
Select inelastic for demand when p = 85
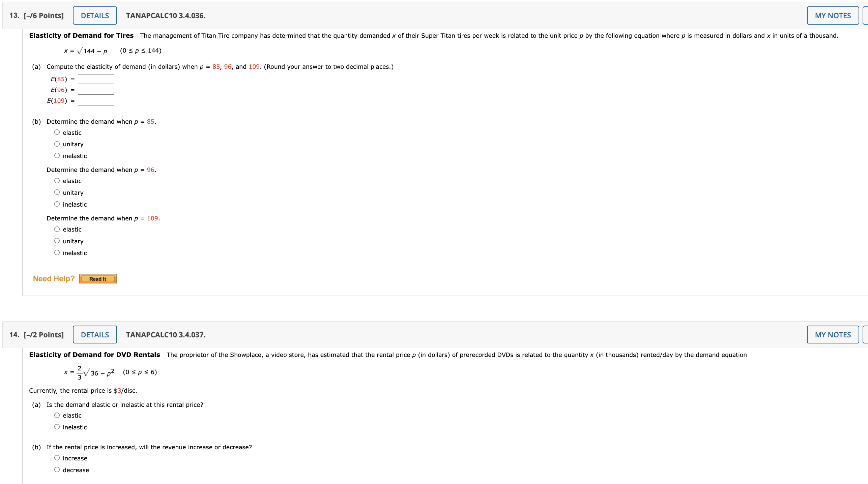(x=57, y=155)
